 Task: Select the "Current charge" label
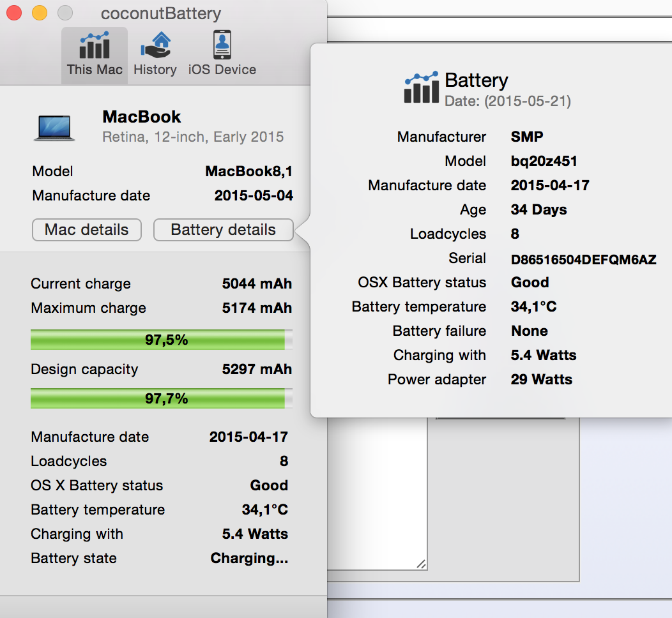tap(80, 284)
